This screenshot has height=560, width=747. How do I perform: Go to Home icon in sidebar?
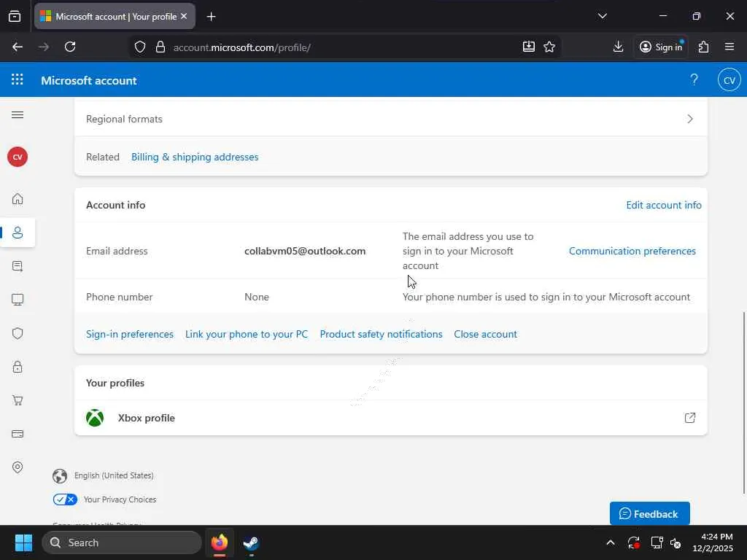[18, 198]
